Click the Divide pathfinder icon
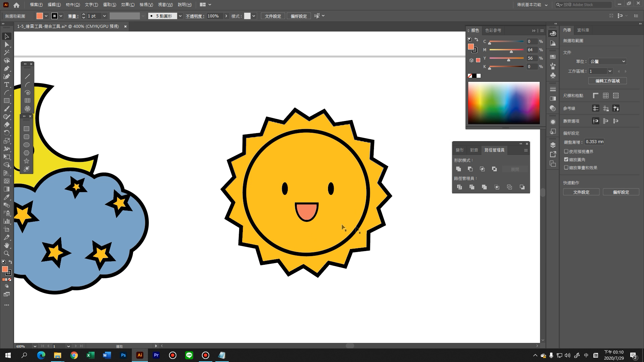Image resolution: width=644 pixels, height=362 pixels. 459,187
